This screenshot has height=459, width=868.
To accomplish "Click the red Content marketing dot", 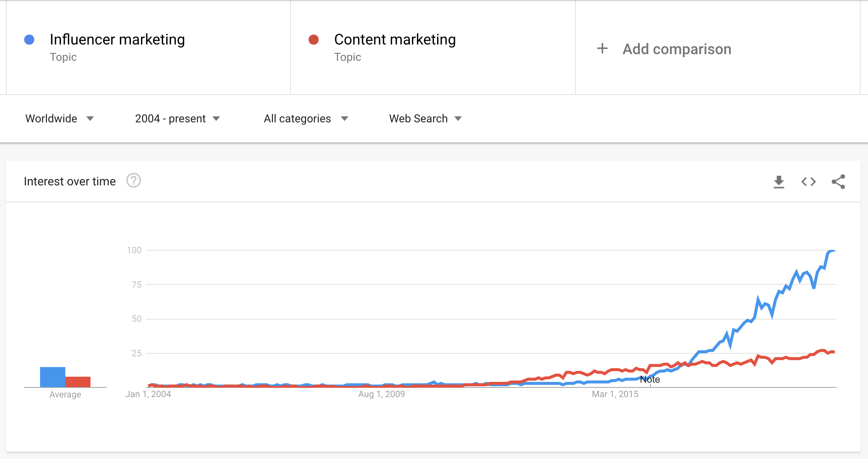I will [x=313, y=39].
